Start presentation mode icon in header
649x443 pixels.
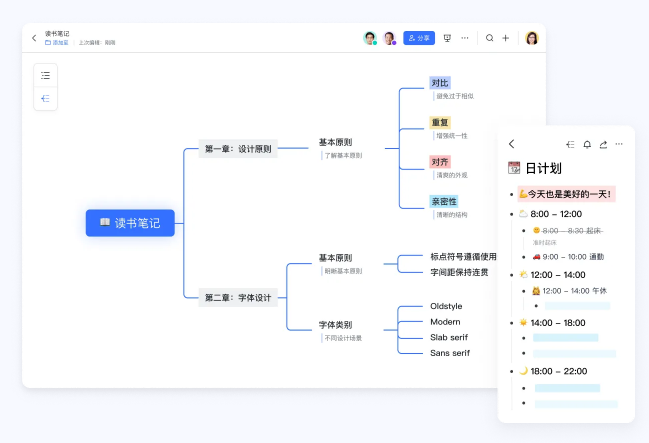[447, 38]
